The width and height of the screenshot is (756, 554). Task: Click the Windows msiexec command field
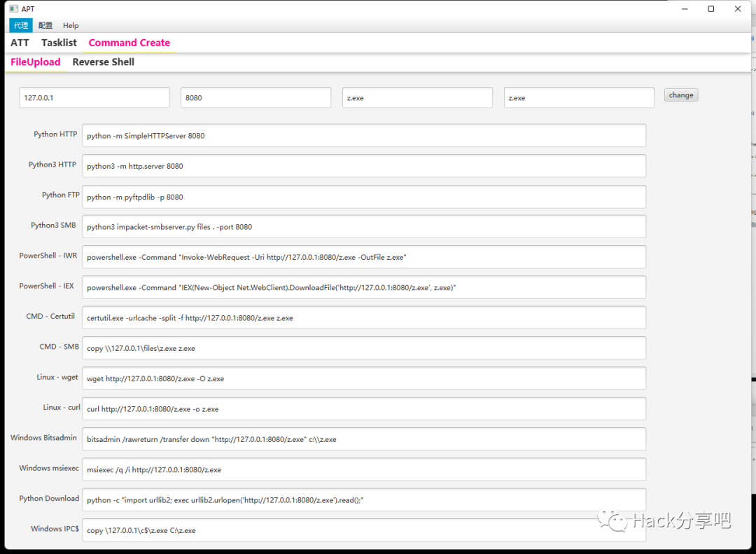(364, 469)
